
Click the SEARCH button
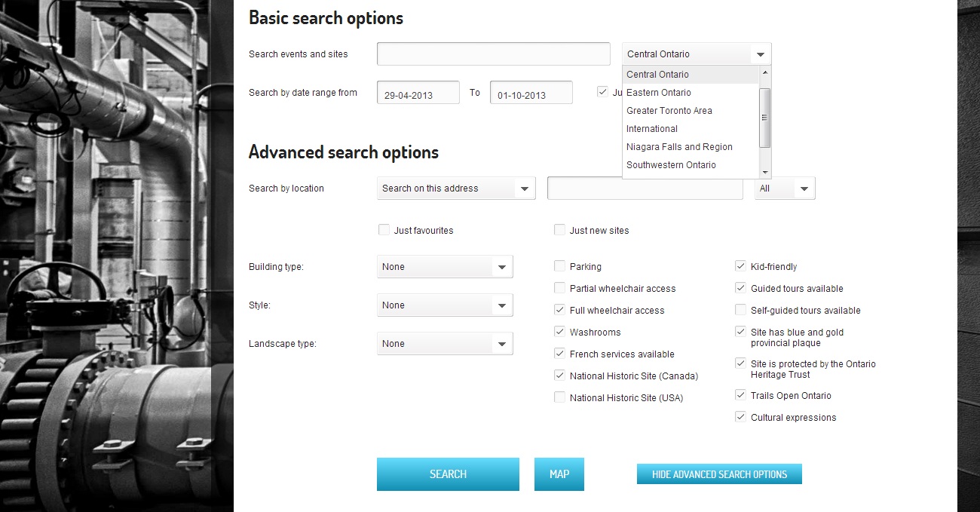point(448,474)
